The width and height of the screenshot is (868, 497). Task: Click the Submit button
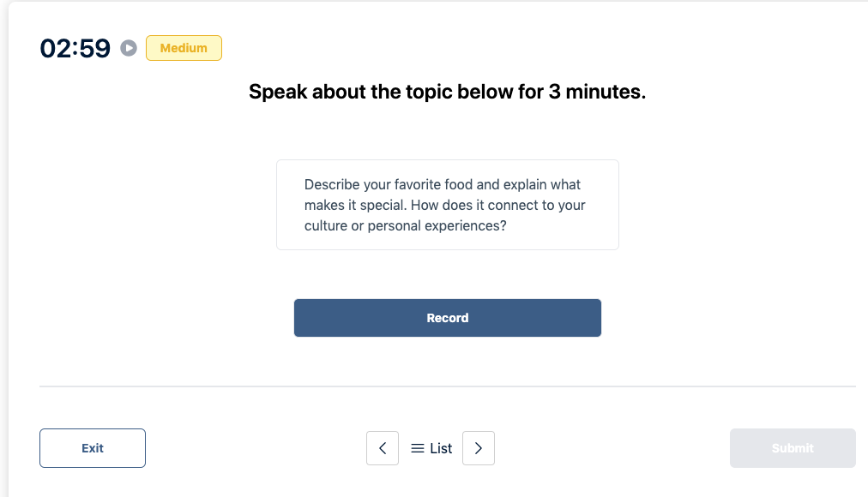(792, 447)
